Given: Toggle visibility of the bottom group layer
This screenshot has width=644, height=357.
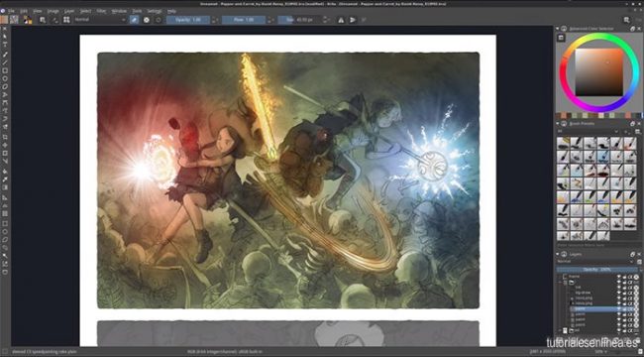Looking at the screenshot, I should pyautogui.click(x=619, y=330).
